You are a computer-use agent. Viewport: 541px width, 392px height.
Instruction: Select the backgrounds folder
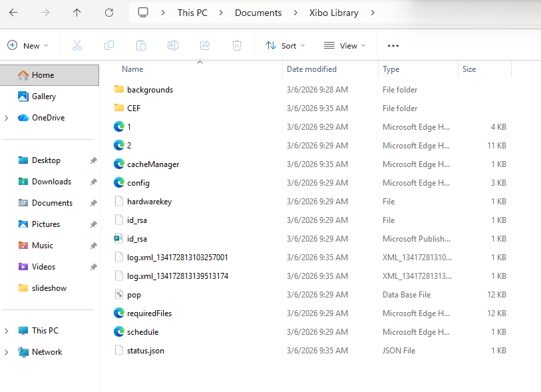click(x=150, y=90)
